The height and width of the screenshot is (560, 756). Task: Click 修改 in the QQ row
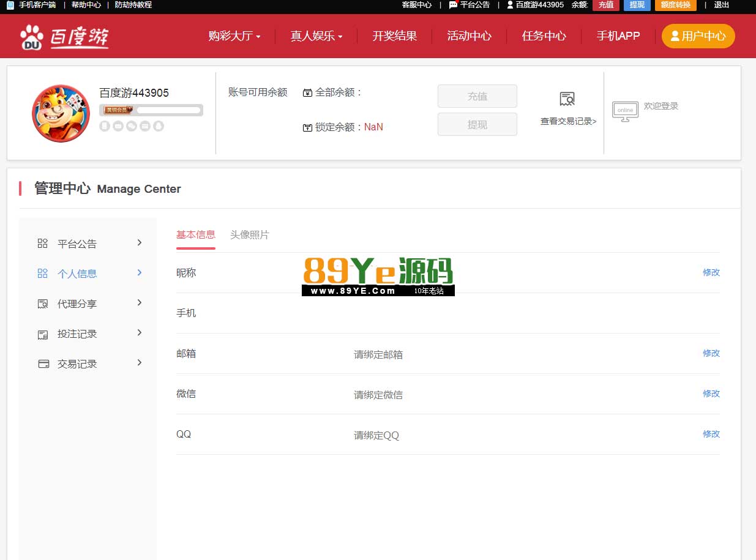(x=711, y=434)
